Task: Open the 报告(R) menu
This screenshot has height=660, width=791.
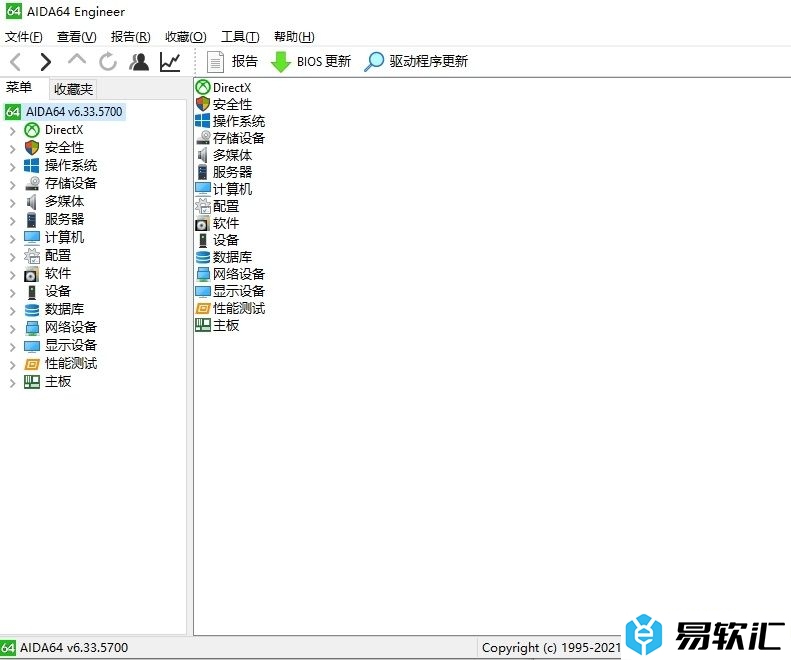Action: point(131,37)
